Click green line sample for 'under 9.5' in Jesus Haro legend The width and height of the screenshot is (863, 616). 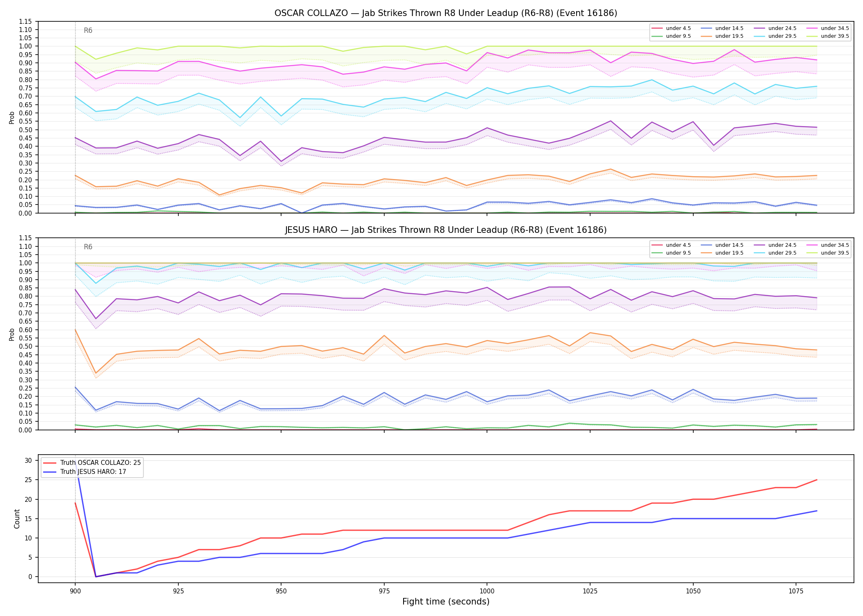pyautogui.click(x=658, y=253)
